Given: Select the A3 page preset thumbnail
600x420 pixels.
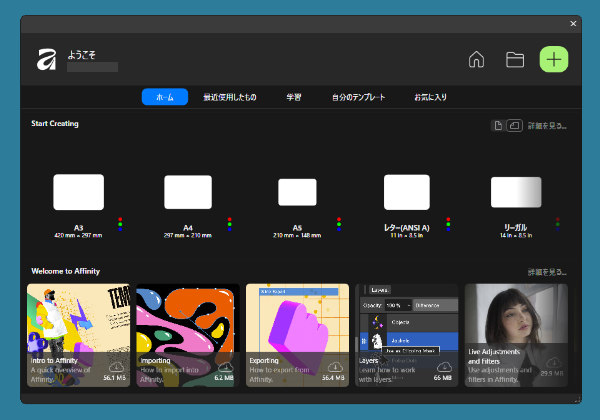Looking at the screenshot, I should (x=78, y=192).
